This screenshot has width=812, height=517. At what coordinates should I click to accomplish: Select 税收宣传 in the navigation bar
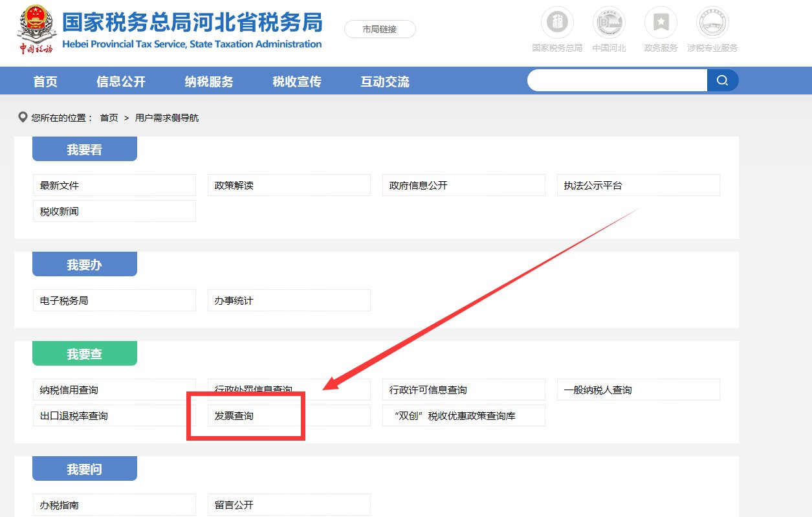(296, 81)
